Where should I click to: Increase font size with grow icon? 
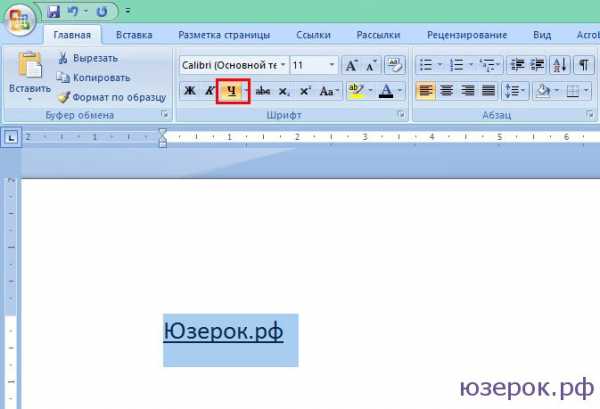351,65
